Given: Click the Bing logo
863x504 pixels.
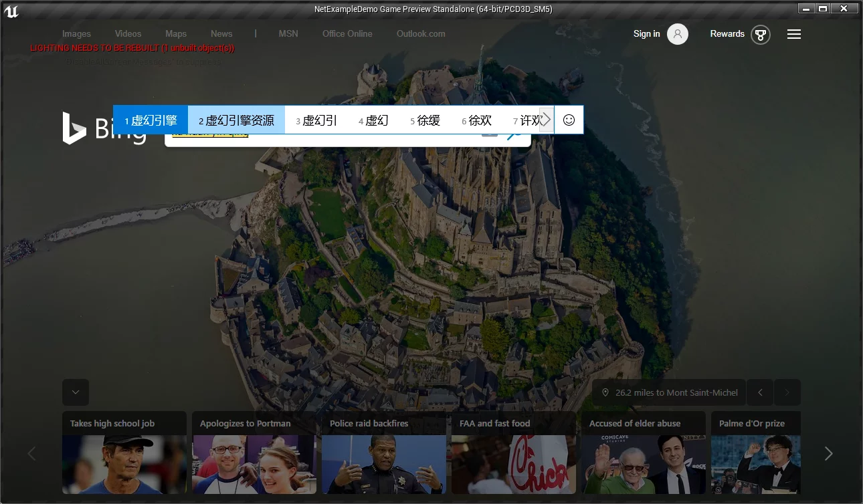Looking at the screenshot, I should [104, 128].
